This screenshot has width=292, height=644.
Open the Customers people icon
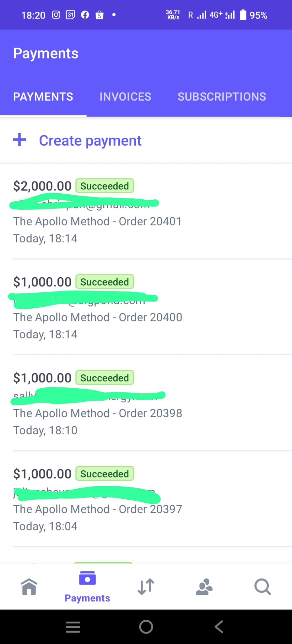pos(204,587)
